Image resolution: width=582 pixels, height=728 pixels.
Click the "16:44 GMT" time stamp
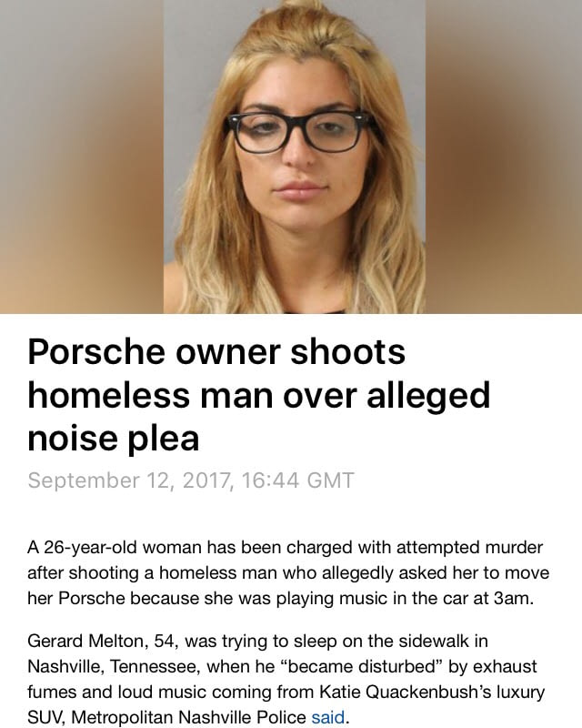pyautogui.click(x=298, y=480)
